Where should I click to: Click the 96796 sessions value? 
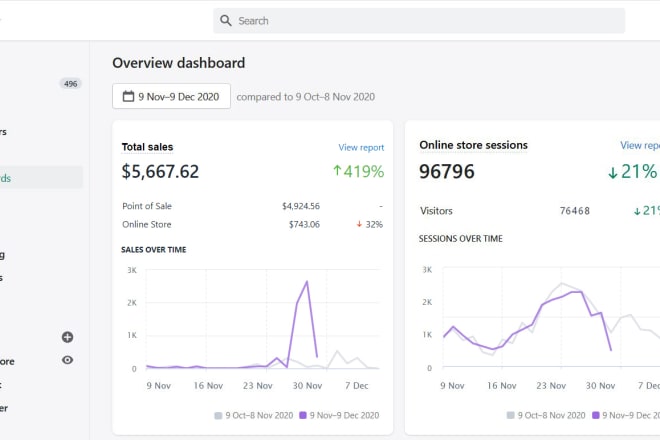447,171
